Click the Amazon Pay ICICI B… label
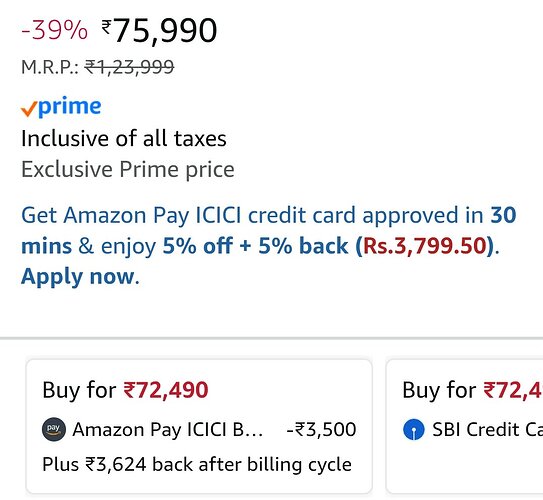543x500 pixels. pos(168,430)
